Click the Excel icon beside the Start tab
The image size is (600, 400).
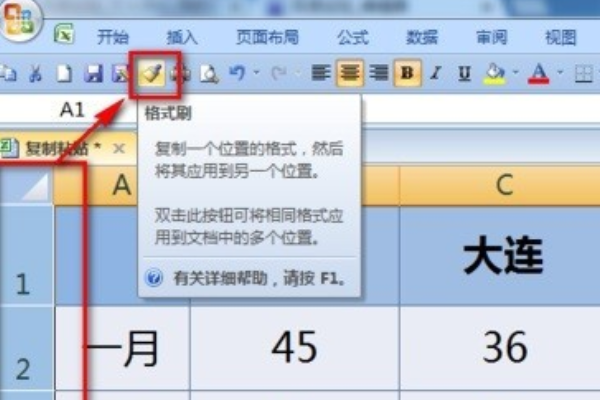pyautogui.click(x=64, y=34)
